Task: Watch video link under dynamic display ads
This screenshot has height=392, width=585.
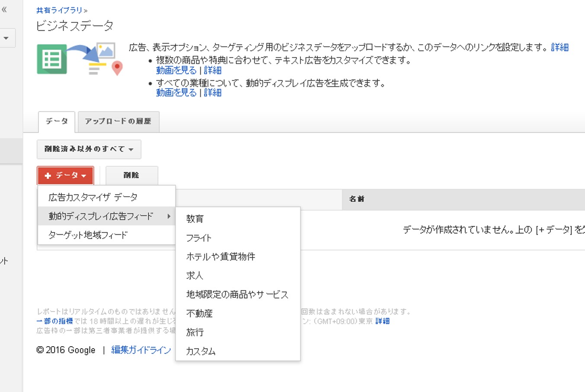Action: pyautogui.click(x=176, y=92)
